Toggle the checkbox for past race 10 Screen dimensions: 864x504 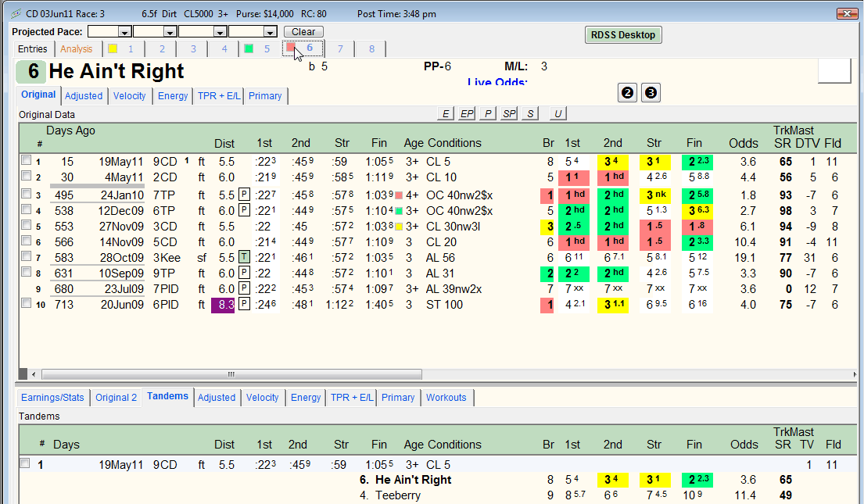point(26,303)
